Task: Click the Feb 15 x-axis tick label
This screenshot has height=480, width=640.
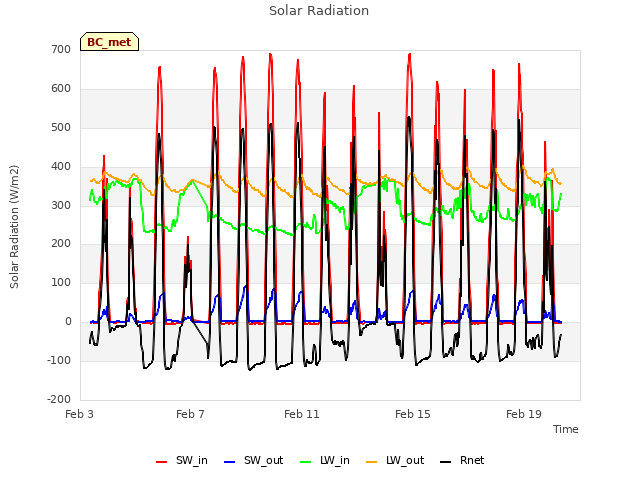Action: (x=413, y=414)
